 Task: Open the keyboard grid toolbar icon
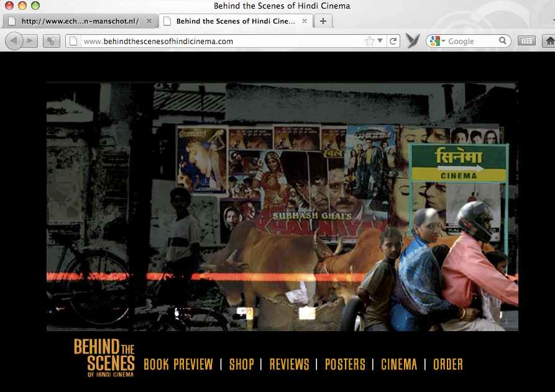526,41
